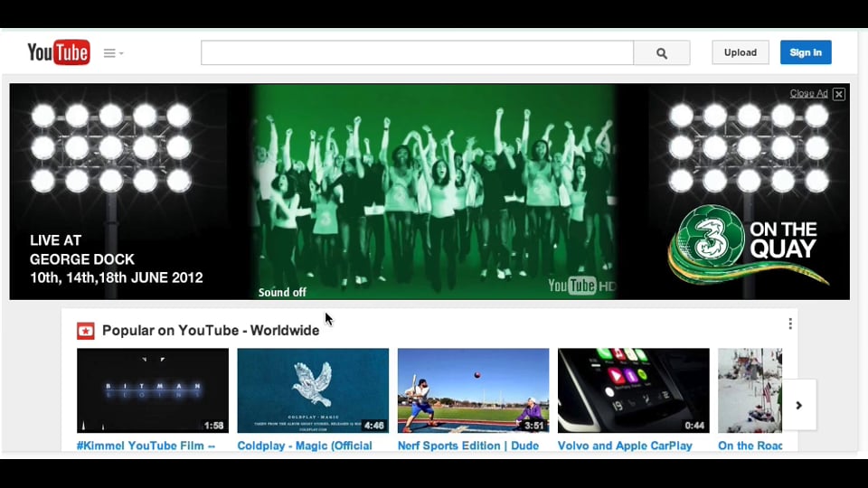The image size is (868, 488).
Task: Open the guide menu next to the logo
Action: pyautogui.click(x=113, y=53)
